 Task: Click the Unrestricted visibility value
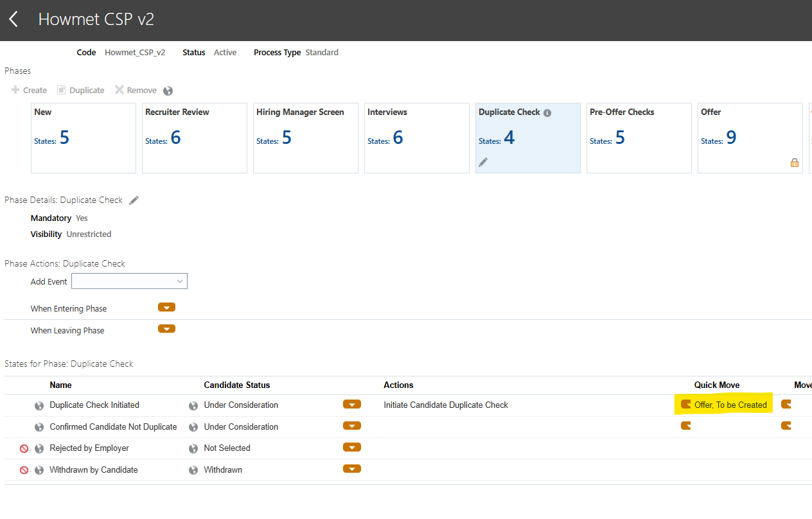click(89, 234)
